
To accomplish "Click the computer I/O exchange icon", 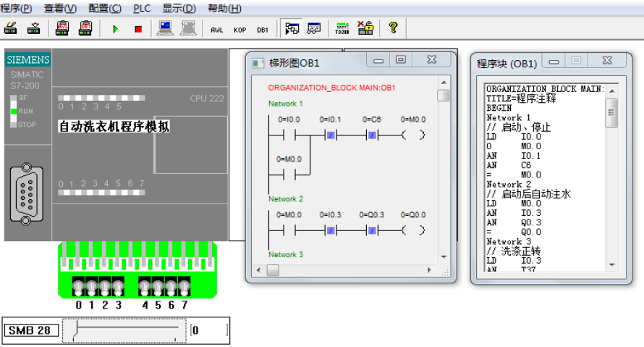I will pos(165,28).
